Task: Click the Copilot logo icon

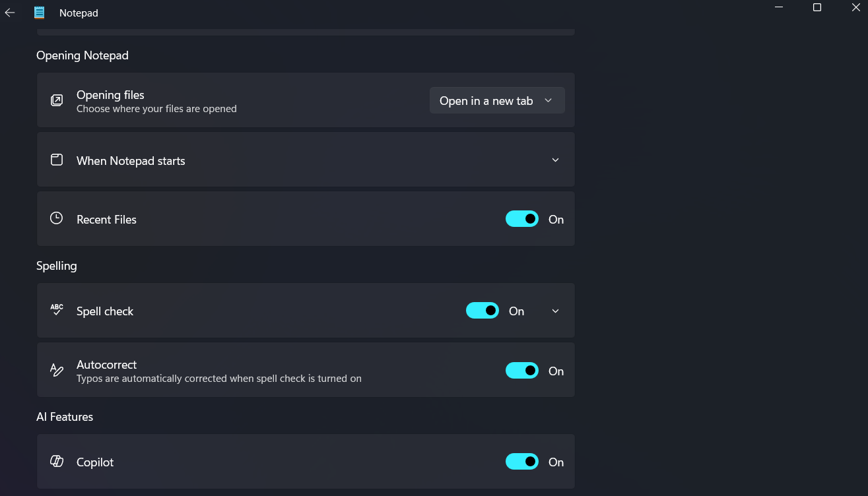Action: 57,462
